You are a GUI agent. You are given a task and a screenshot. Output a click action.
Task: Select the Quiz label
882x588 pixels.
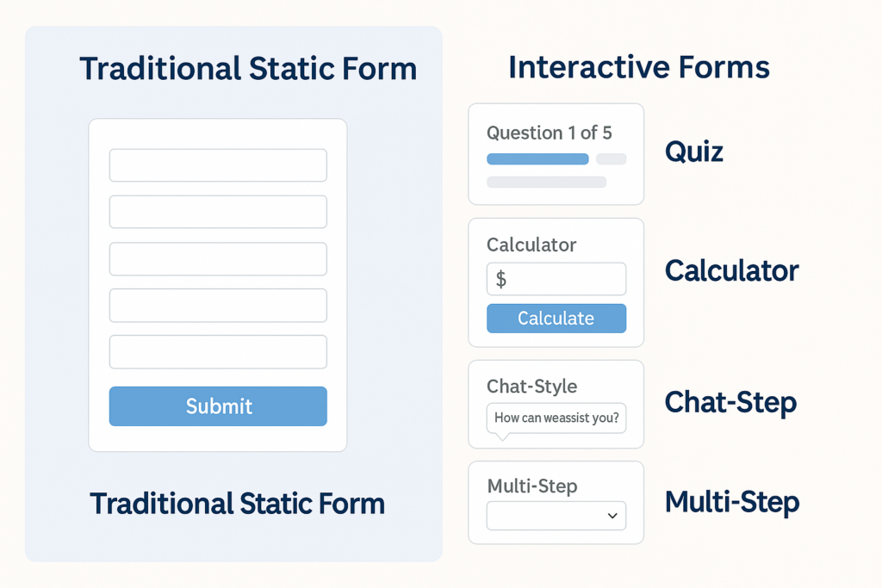[x=694, y=152]
